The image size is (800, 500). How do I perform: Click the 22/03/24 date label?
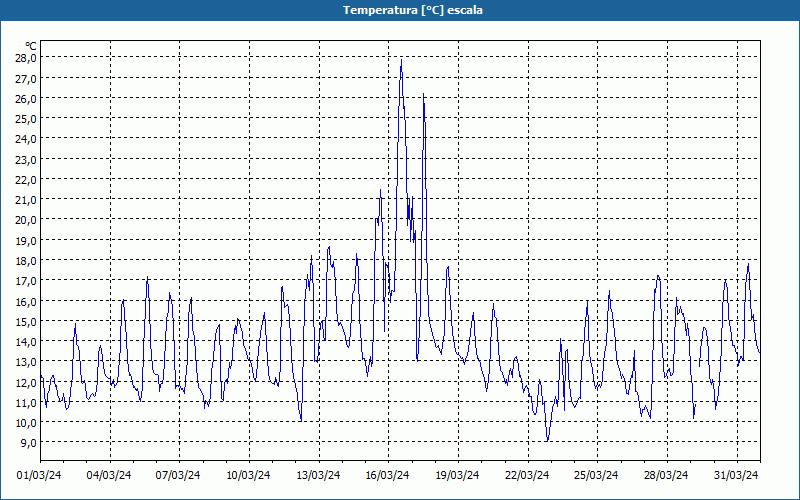(x=527, y=475)
